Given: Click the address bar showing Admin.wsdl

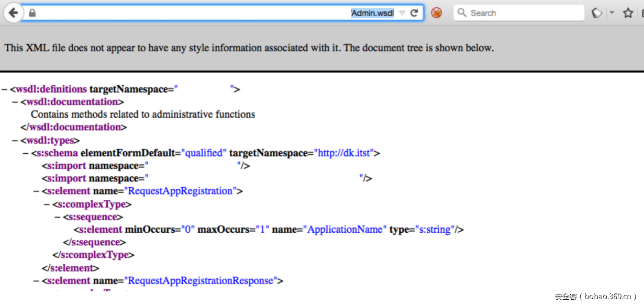Looking at the screenshot, I should pyautogui.click(x=209, y=13).
